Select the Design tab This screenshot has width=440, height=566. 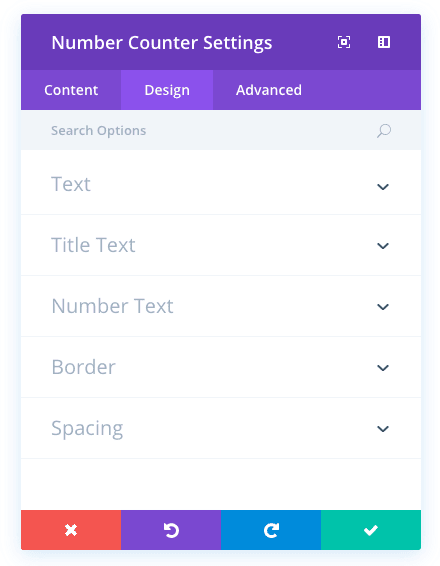click(167, 90)
